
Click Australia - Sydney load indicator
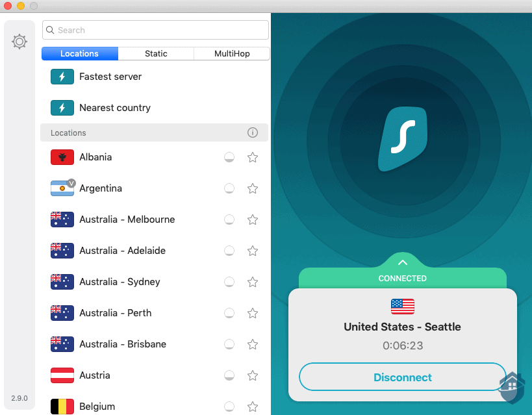pyautogui.click(x=229, y=282)
